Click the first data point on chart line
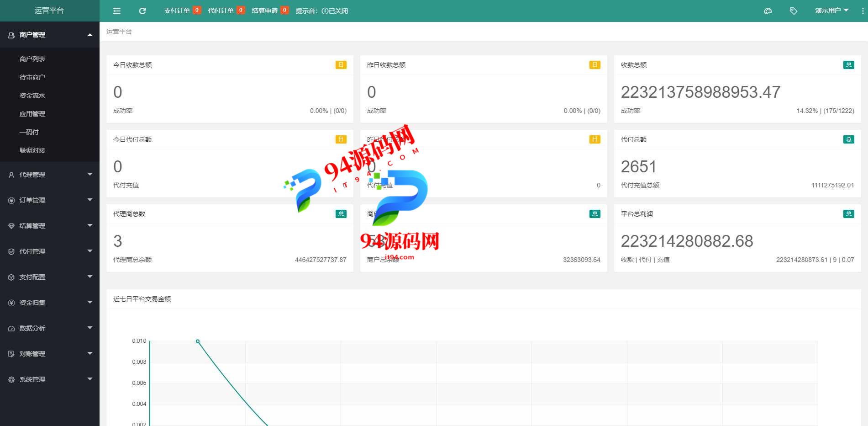Screen dimensions: 868x426 [198, 341]
